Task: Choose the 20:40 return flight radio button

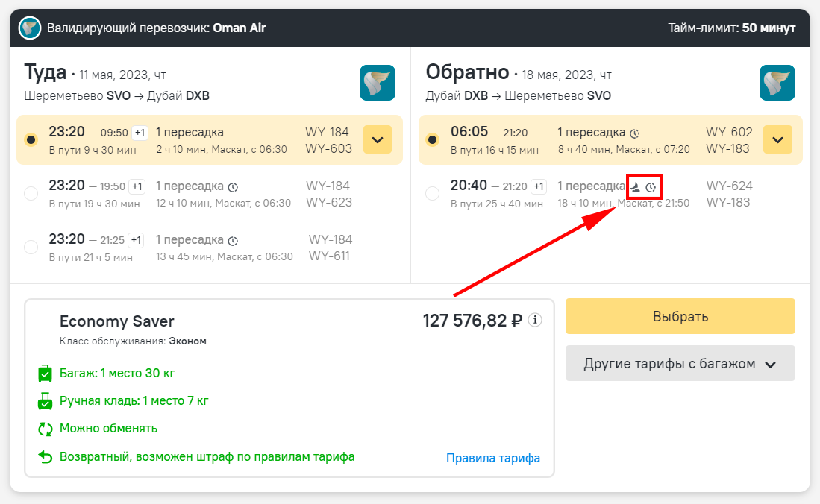Action: [x=432, y=194]
